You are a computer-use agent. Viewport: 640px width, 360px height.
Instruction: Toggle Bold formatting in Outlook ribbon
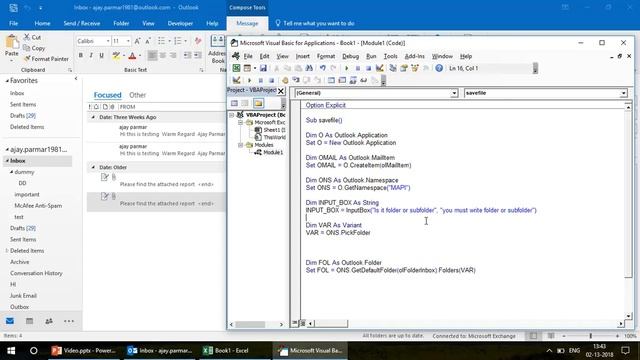pos(81,55)
